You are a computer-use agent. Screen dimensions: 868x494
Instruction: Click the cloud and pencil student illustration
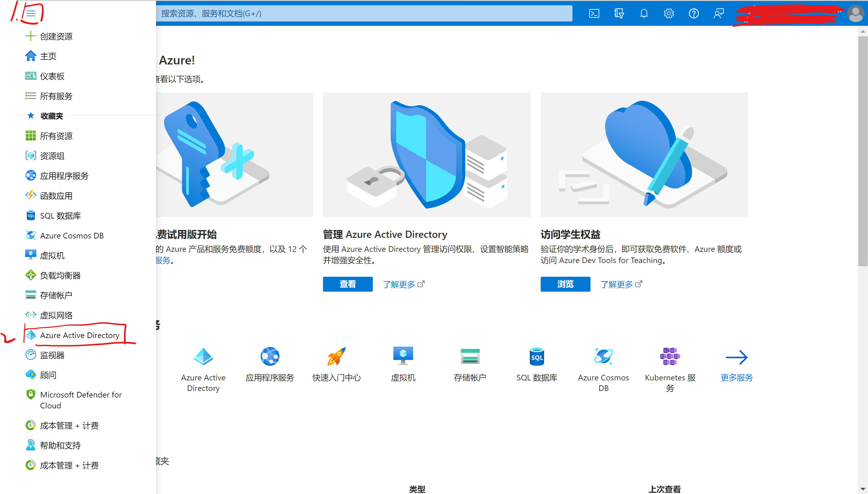[x=644, y=154]
